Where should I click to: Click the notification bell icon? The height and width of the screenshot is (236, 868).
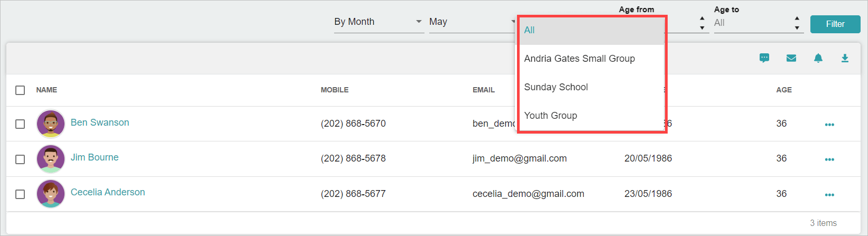point(818,58)
